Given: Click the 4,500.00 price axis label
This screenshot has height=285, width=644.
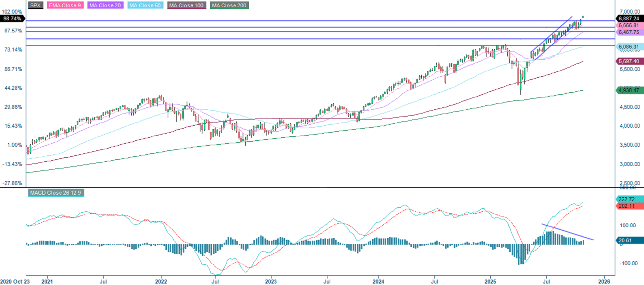Looking at the screenshot, I should pyautogui.click(x=630, y=107).
